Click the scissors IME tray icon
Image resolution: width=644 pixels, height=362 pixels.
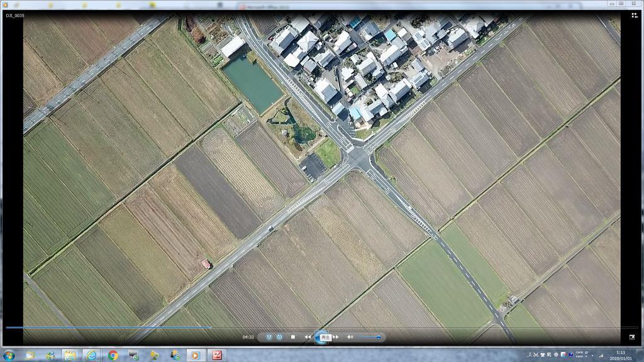(536, 355)
